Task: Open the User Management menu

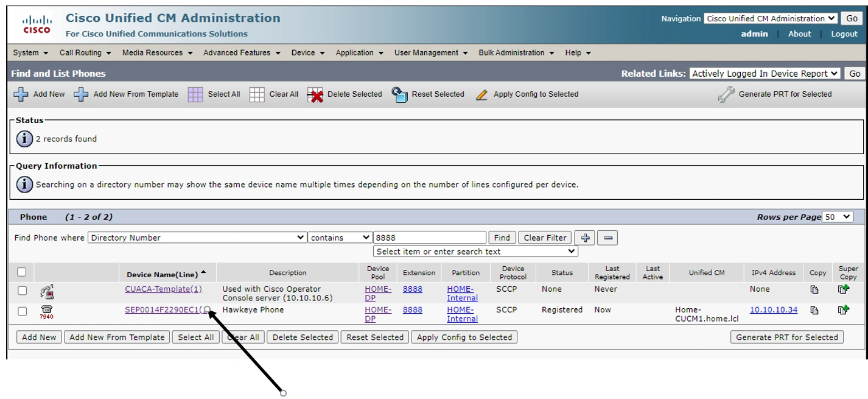Action: pyautogui.click(x=431, y=53)
